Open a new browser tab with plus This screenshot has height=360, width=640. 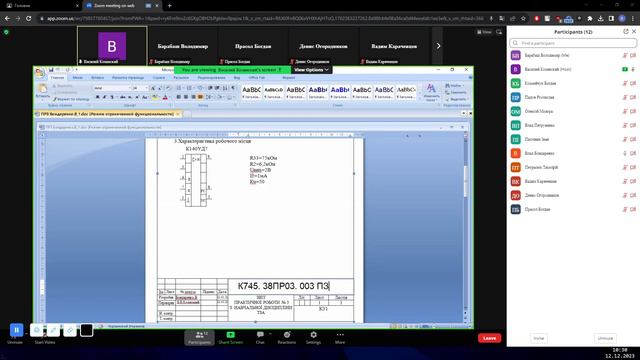pos(169,6)
